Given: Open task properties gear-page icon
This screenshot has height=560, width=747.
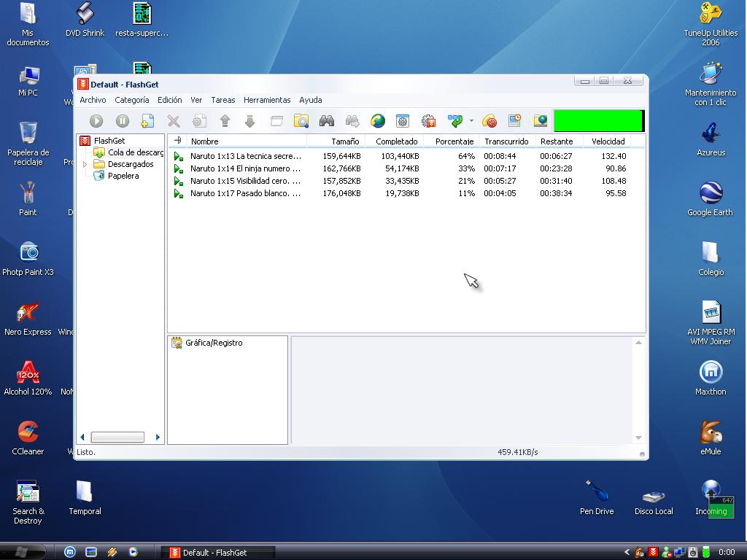Looking at the screenshot, I should (x=199, y=121).
